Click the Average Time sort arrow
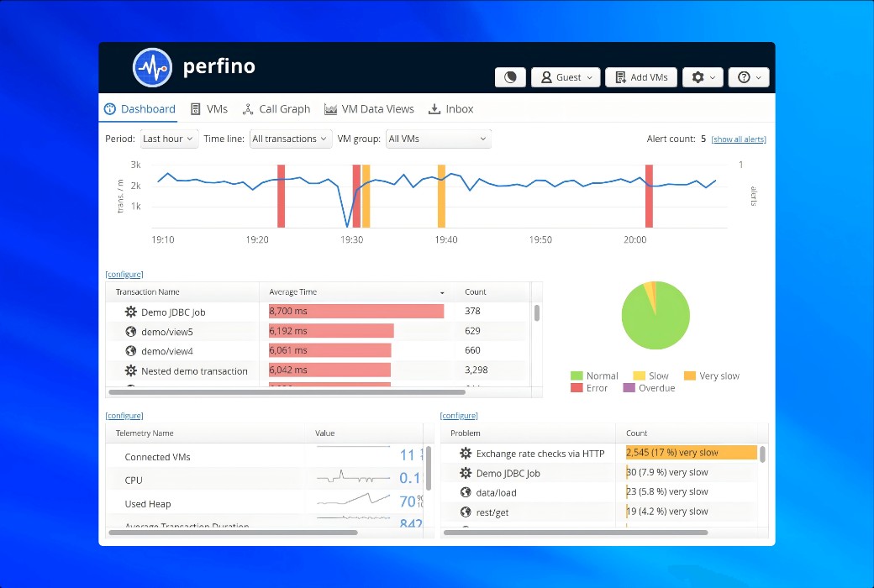Viewport: 874px width, 588px height. pos(442,292)
